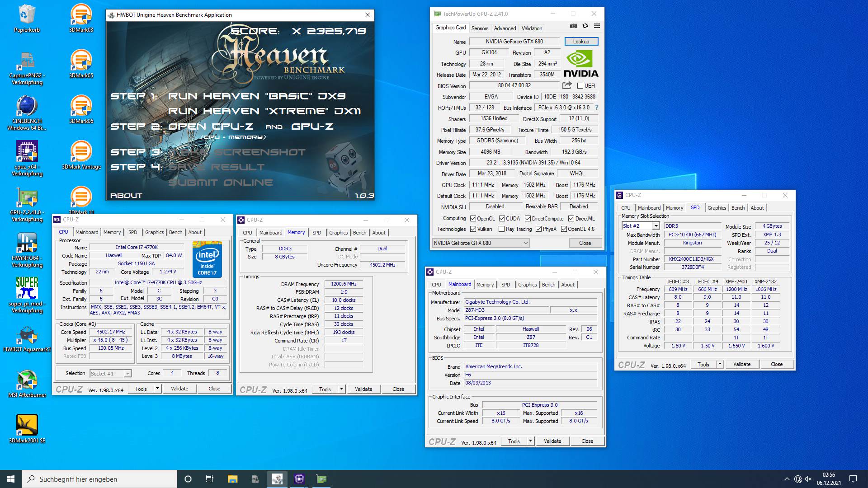This screenshot has height=488, width=868.
Task: Launch the MSI Afterburner desktop icon
Action: [27, 384]
